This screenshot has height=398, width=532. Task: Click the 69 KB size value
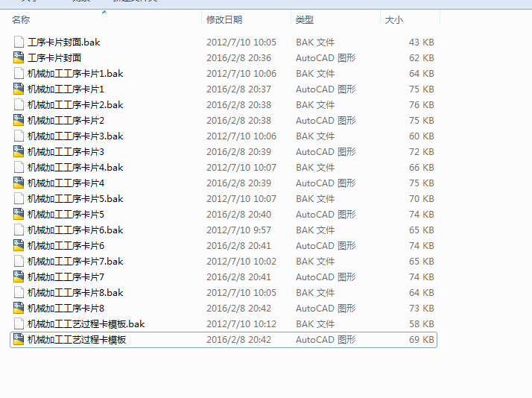422,339
